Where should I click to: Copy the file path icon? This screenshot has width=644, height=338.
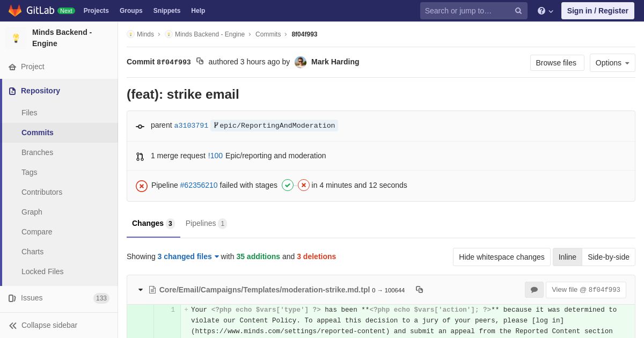pos(419,290)
